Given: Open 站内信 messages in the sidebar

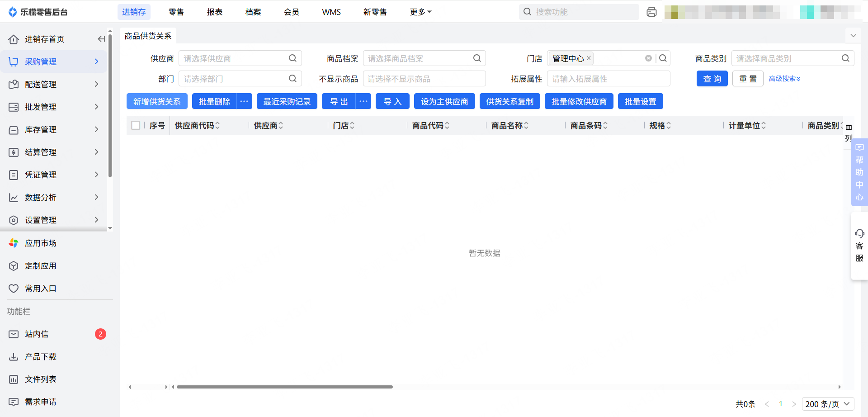Looking at the screenshot, I should click(x=37, y=334).
